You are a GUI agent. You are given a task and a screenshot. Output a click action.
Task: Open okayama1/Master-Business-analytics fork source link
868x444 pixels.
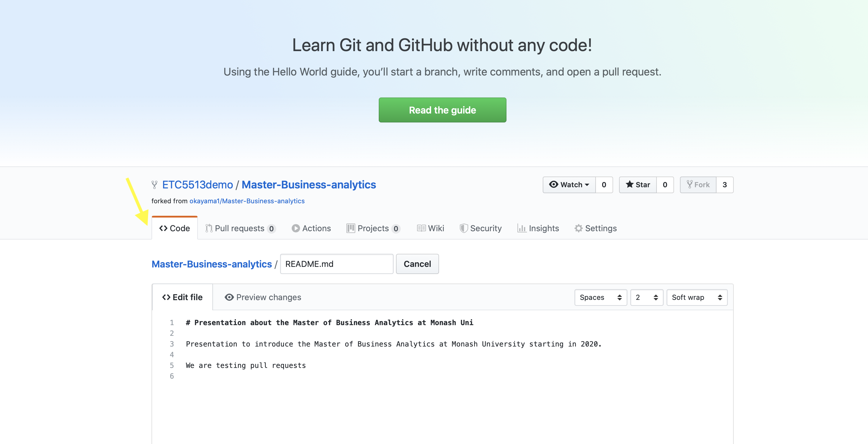tap(247, 201)
